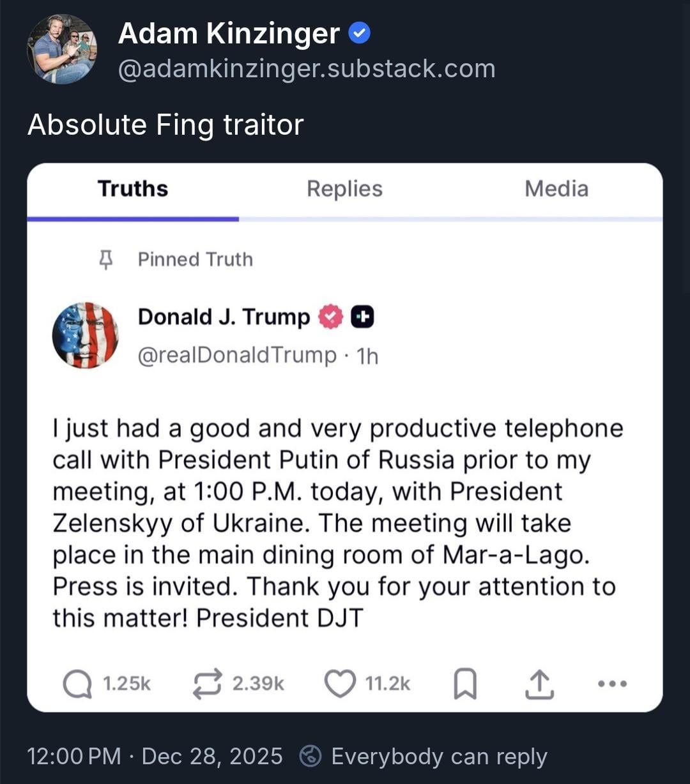Viewport: 690px width, 784px height.
Task: Click the black plus badge next to Trump's name
Action: 362,317
